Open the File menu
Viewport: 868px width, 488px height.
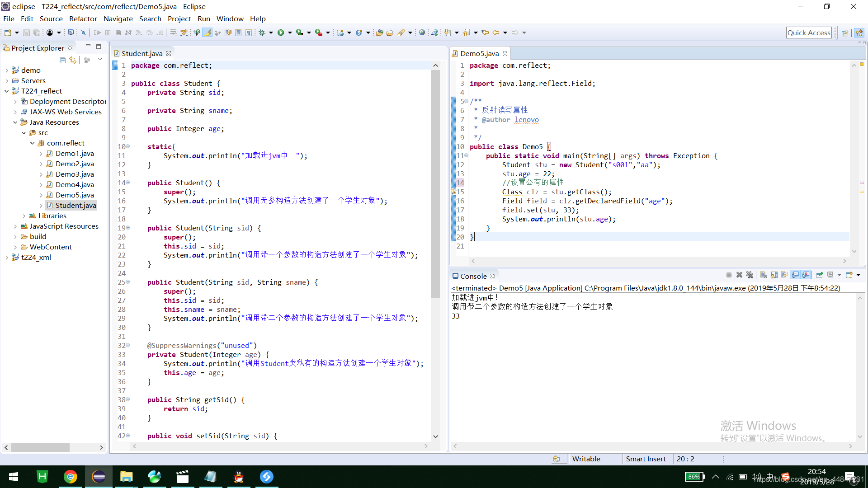point(9,19)
